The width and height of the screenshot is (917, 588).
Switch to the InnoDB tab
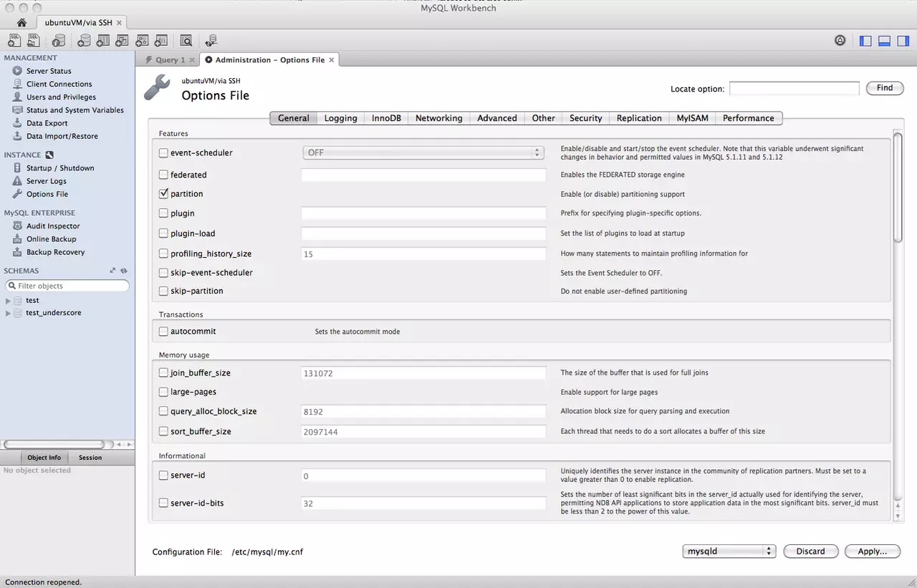point(386,118)
